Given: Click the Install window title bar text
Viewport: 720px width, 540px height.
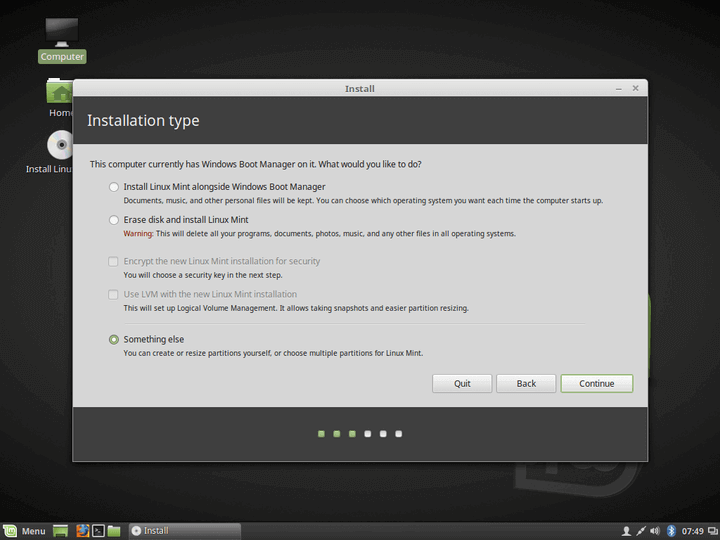Looking at the screenshot, I should [360, 89].
